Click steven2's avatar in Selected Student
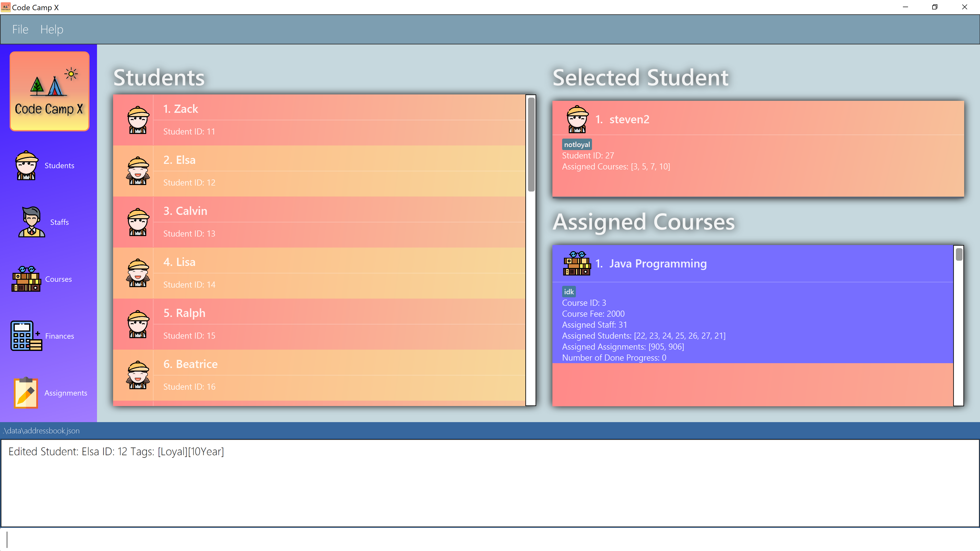The width and height of the screenshot is (980, 551). pyautogui.click(x=577, y=119)
